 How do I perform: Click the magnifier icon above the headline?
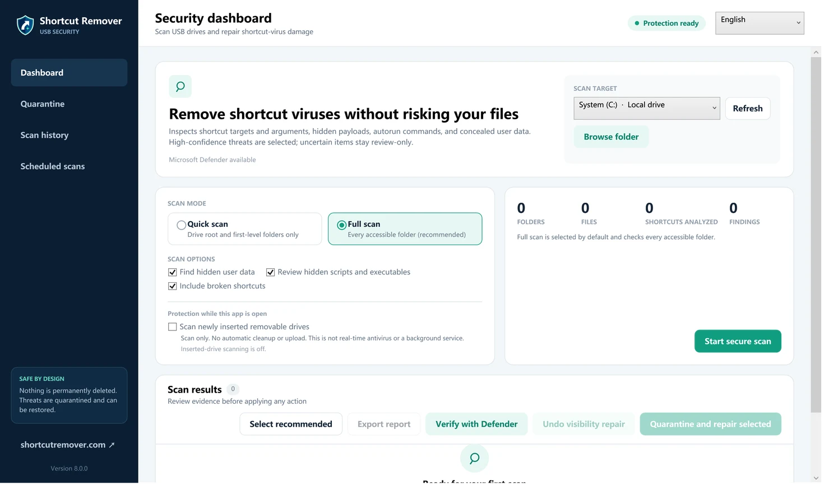(x=180, y=87)
